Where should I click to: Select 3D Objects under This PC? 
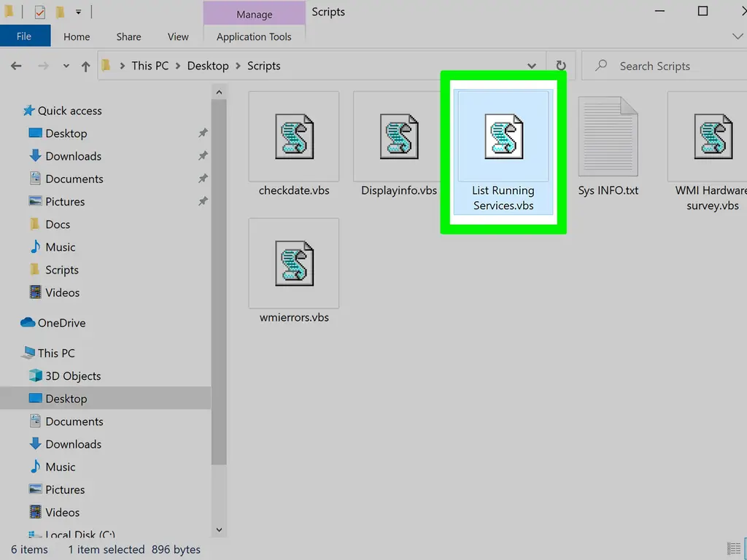point(73,376)
